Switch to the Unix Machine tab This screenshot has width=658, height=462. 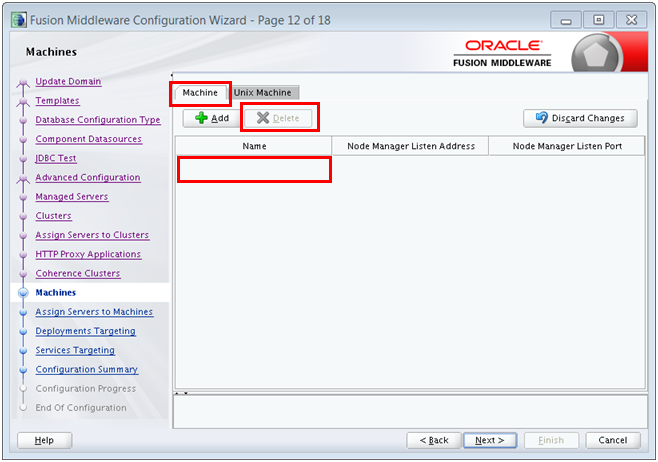pos(263,92)
